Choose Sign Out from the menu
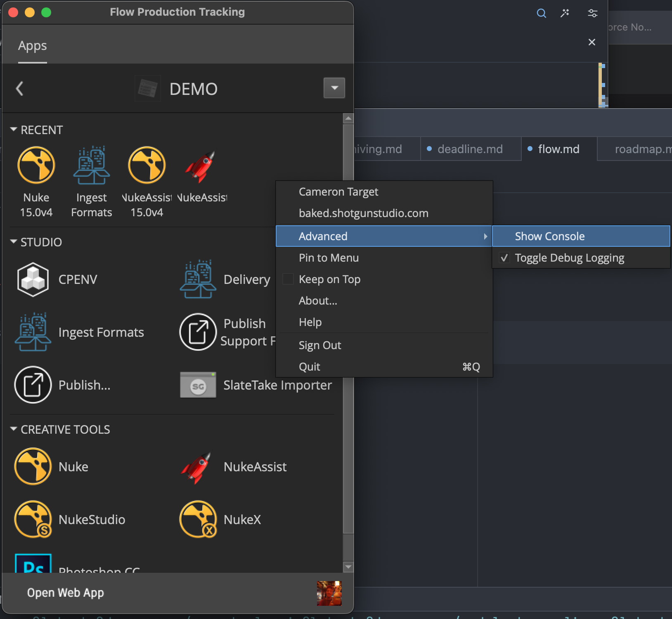672x619 pixels. point(320,345)
